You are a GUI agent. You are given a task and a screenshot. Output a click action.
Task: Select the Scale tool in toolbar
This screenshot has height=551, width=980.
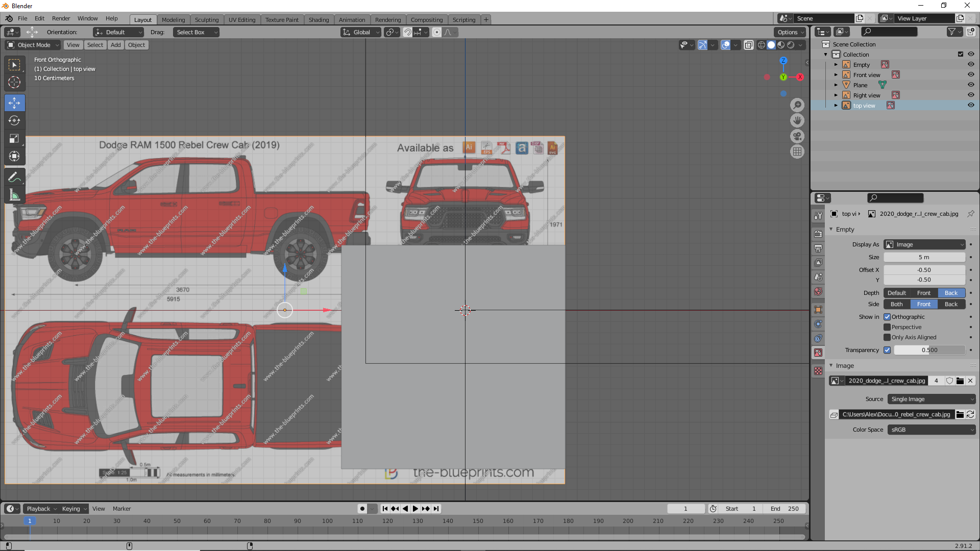click(14, 139)
